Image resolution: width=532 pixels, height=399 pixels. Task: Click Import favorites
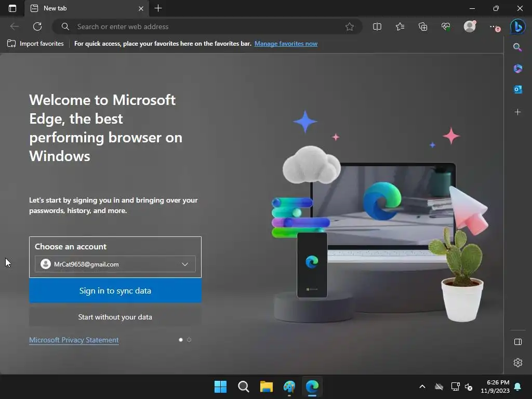point(35,44)
